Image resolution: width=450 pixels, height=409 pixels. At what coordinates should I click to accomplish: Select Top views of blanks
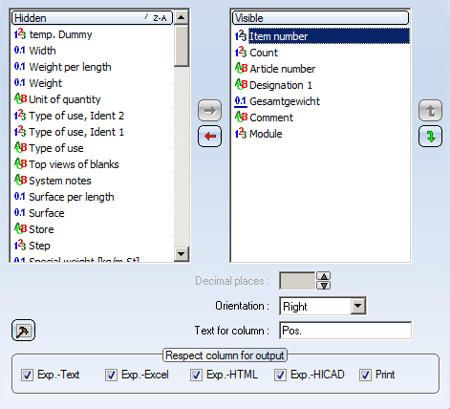[74, 164]
